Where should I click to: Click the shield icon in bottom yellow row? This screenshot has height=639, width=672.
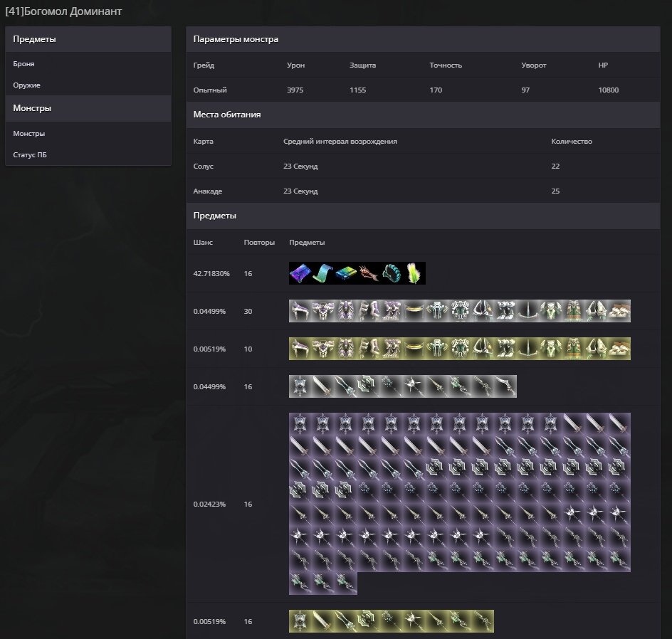pyautogui.click(x=300, y=621)
